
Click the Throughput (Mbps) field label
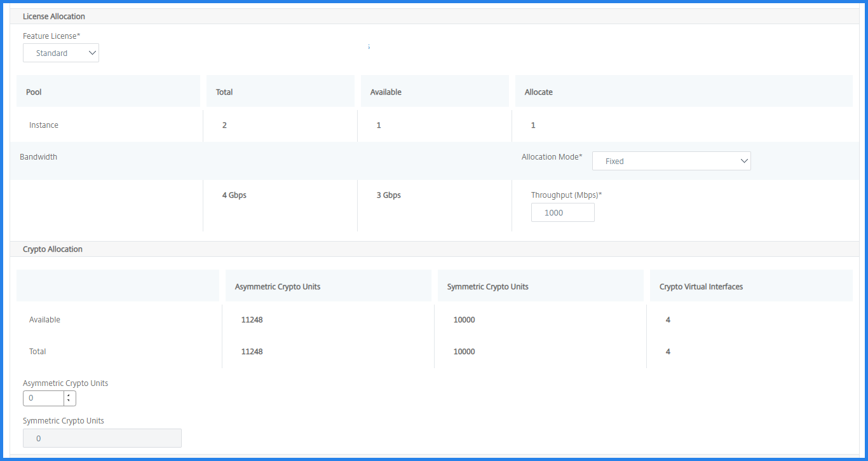566,195
